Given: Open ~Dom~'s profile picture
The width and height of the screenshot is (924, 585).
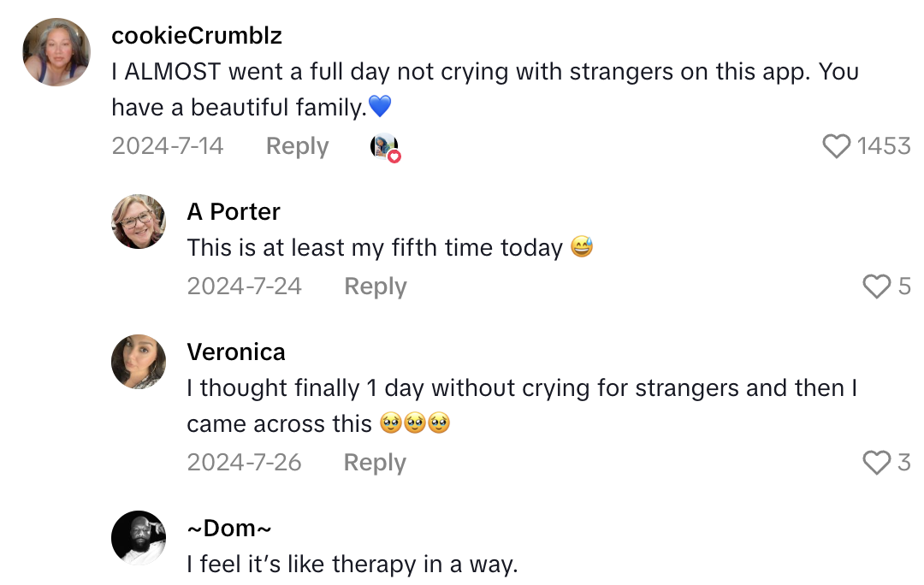Looking at the screenshot, I should 139,538.
